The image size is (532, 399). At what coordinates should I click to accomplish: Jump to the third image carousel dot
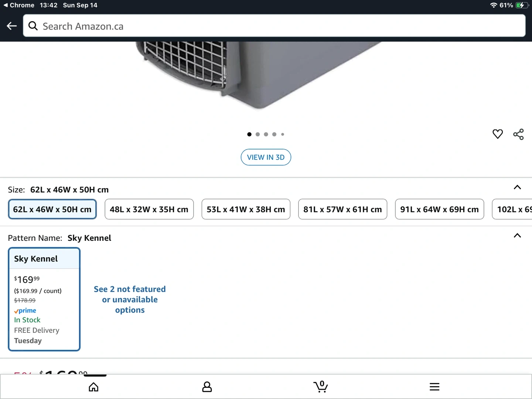coord(266,134)
